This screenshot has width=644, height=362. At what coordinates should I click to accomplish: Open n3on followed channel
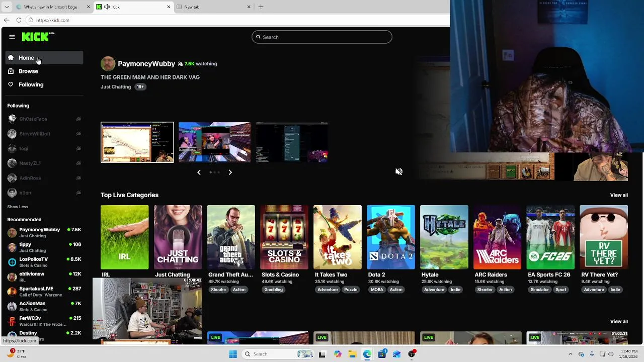point(44,193)
